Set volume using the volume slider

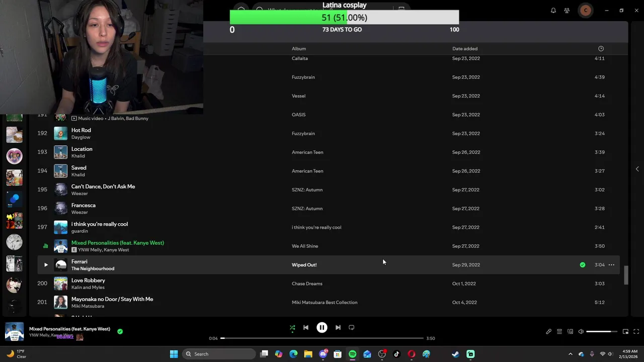(602, 331)
